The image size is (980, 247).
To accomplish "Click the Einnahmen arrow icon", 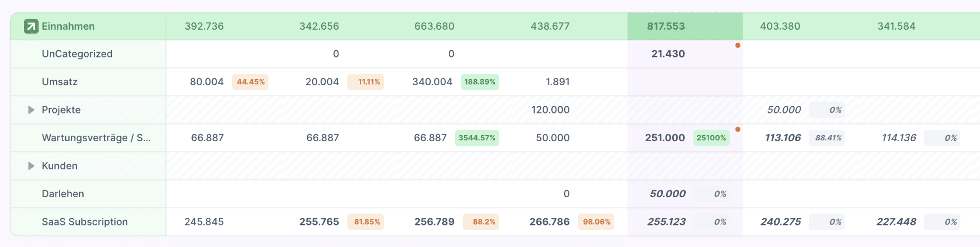I will [x=31, y=26].
